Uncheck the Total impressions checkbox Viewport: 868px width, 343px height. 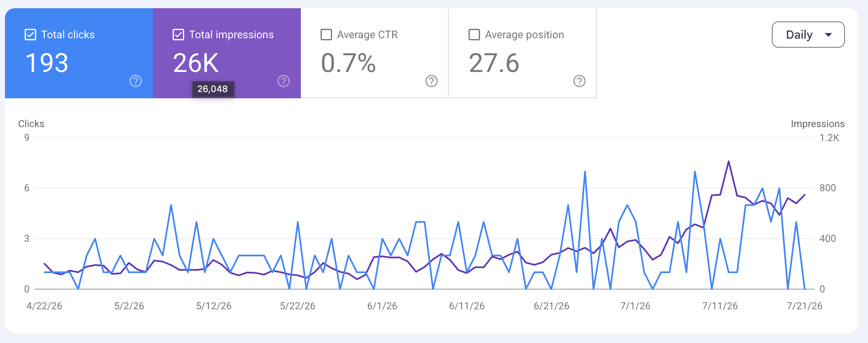pos(178,35)
